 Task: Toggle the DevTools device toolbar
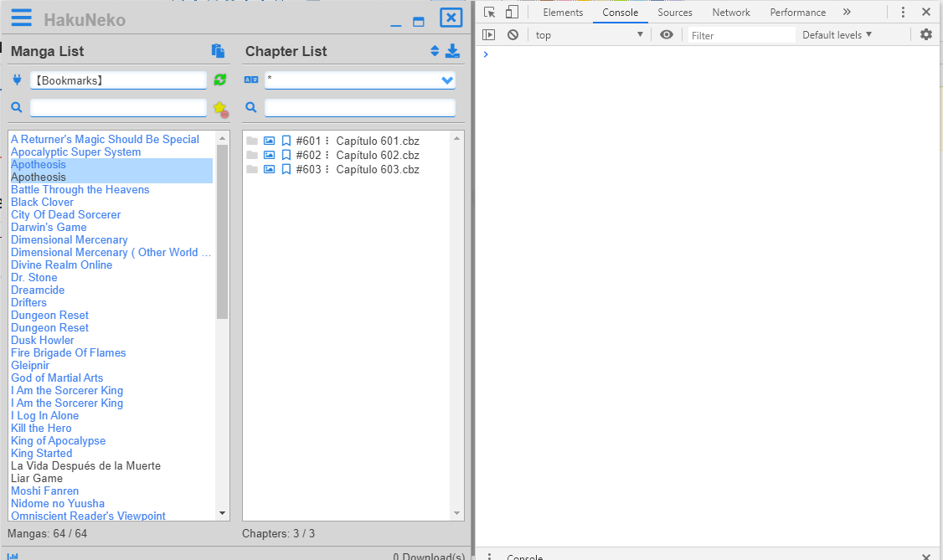pyautogui.click(x=512, y=12)
